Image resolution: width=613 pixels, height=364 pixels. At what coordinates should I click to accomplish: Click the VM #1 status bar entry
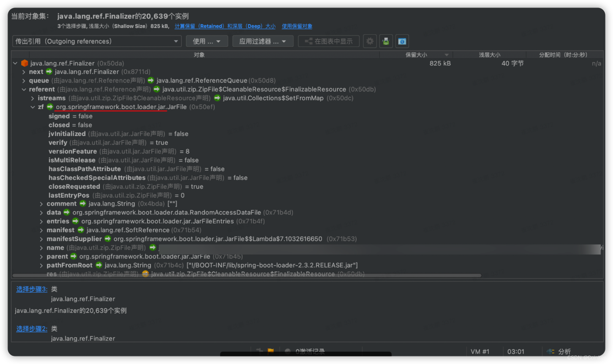coord(480,351)
